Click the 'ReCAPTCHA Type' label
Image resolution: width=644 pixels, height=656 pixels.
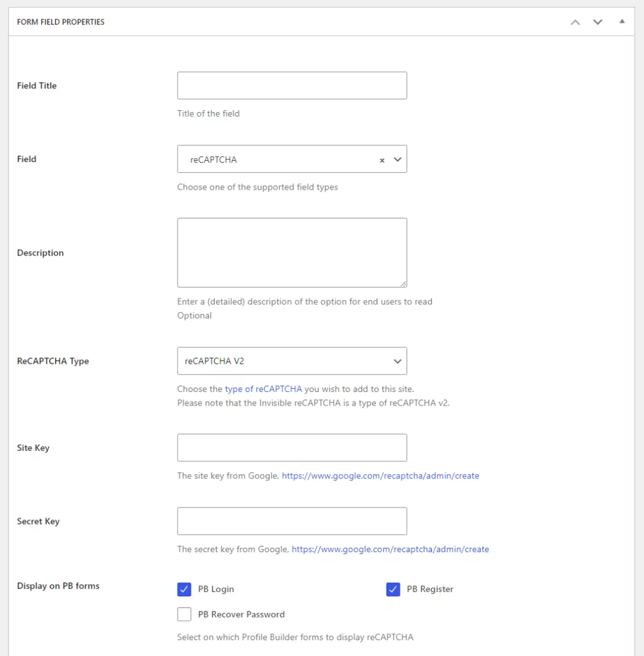pyautogui.click(x=53, y=361)
